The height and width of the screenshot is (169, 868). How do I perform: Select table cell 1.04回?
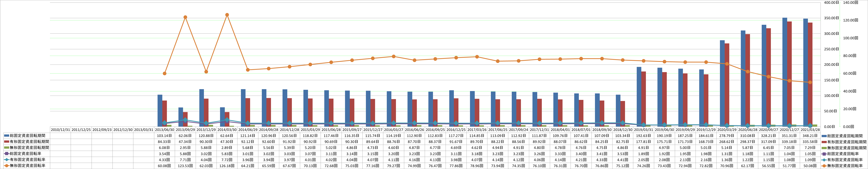click(789, 154)
